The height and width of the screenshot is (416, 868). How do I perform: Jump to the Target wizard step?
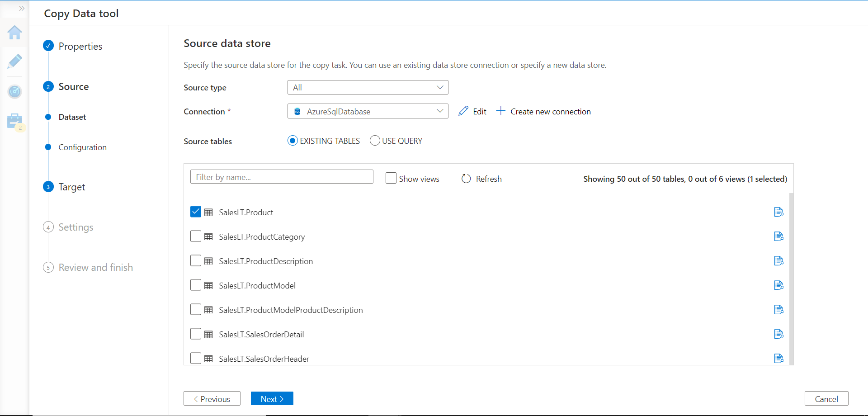click(71, 187)
